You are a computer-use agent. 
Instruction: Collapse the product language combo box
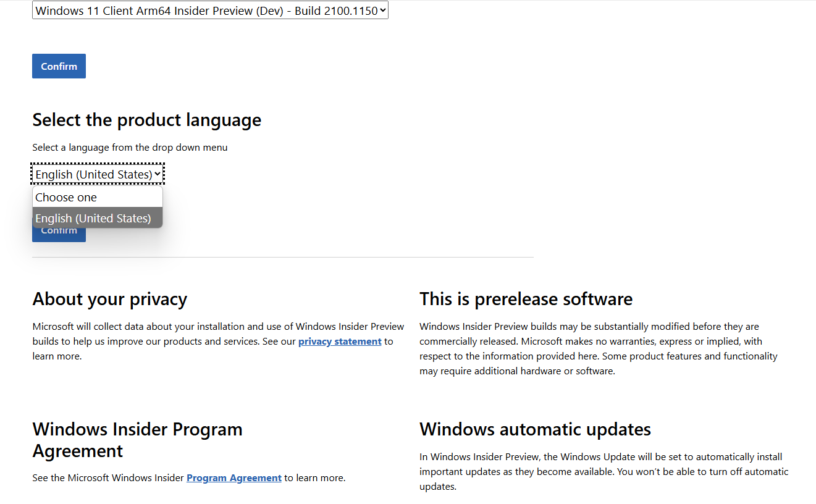[98, 175]
